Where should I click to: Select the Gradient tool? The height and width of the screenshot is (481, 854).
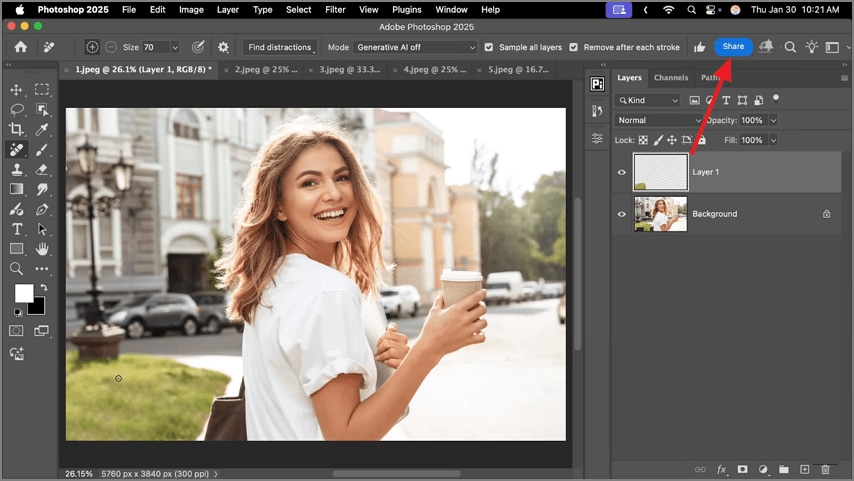pyautogui.click(x=16, y=189)
